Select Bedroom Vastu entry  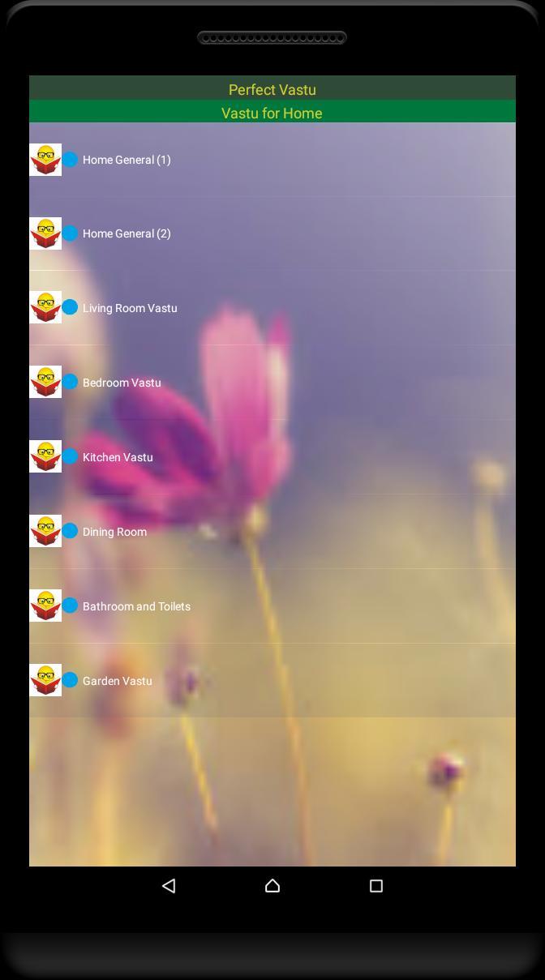pos(272,382)
